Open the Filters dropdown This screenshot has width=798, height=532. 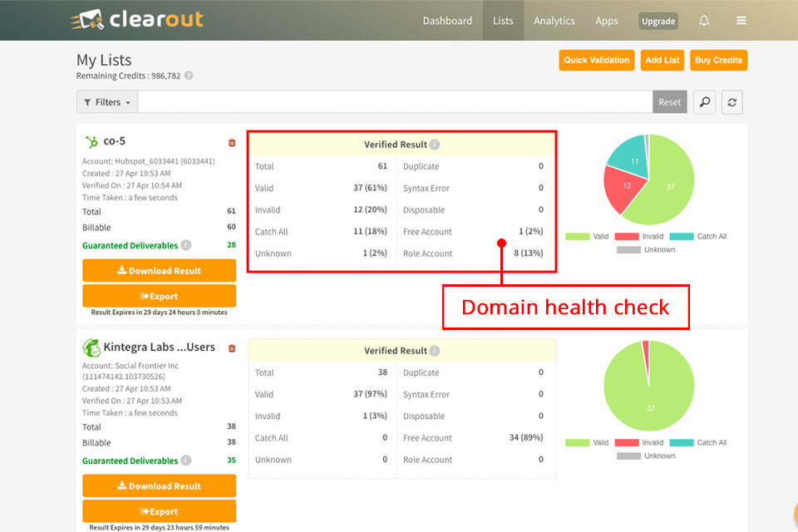107,102
